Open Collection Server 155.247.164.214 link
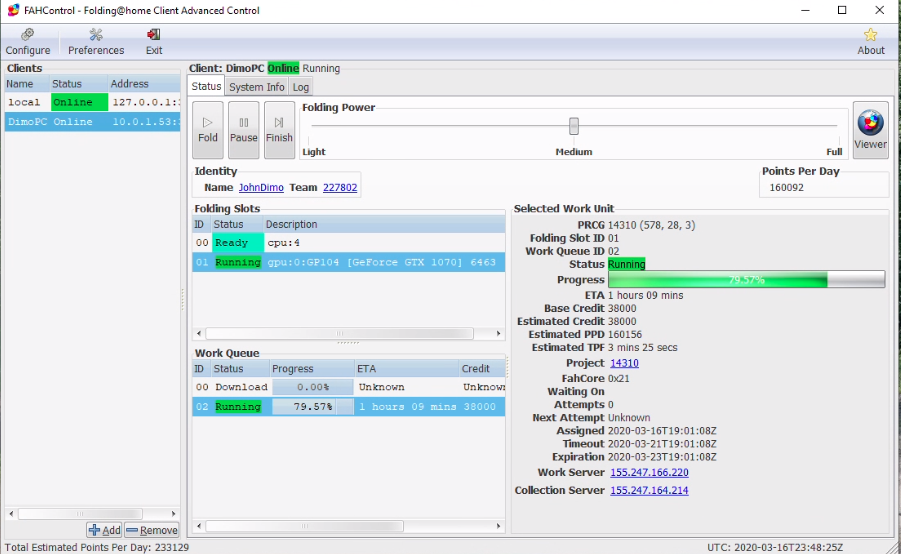The height and width of the screenshot is (554, 901). pos(649,490)
